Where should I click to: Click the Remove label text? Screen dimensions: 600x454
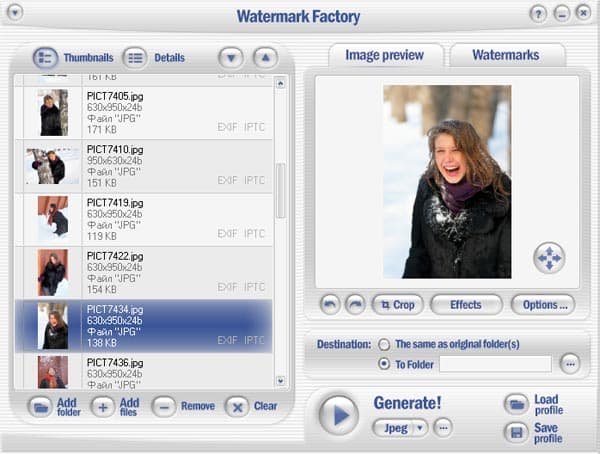click(198, 406)
